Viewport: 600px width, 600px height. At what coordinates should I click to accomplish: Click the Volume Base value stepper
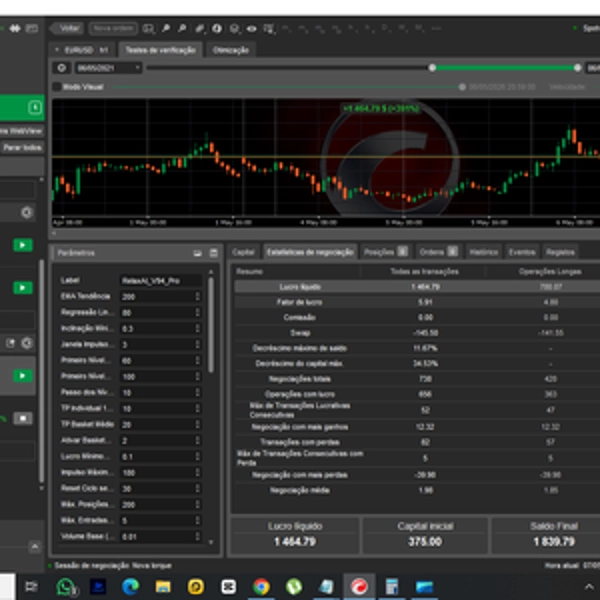[x=197, y=537]
